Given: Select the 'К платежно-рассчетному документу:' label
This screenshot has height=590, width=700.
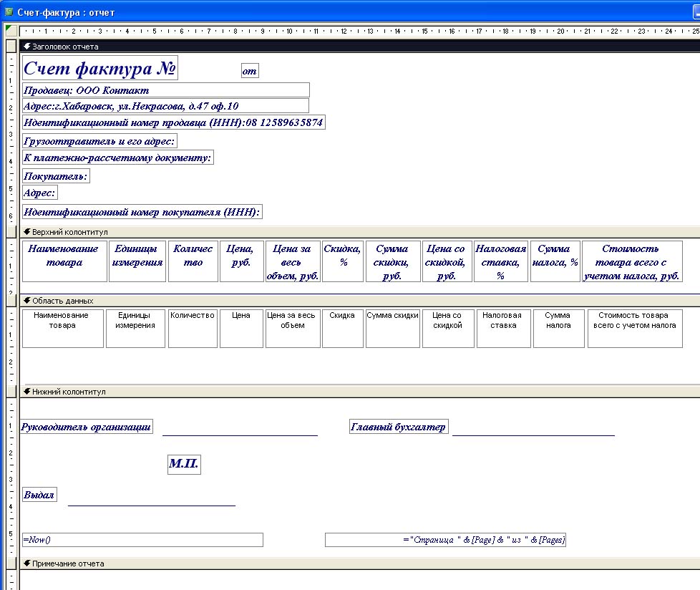Looking at the screenshot, I should (118, 158).
